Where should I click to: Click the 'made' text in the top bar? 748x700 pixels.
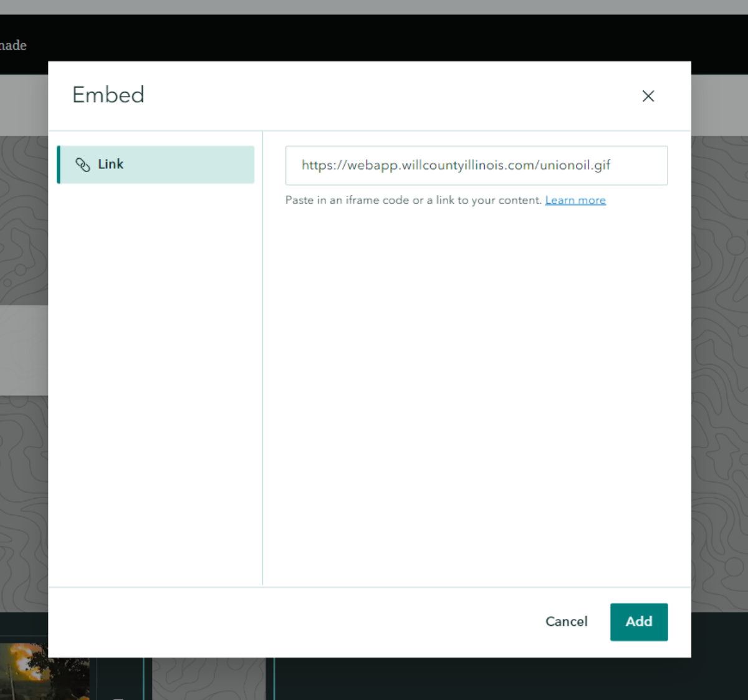(x=14, y=46)
